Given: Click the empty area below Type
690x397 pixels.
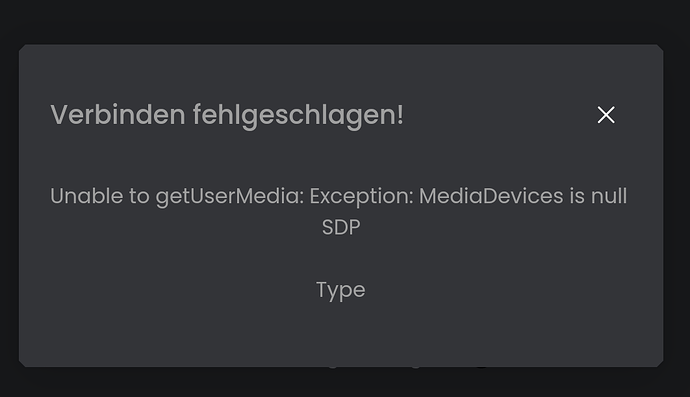Looking at the screenshot, I should [341, 337].
